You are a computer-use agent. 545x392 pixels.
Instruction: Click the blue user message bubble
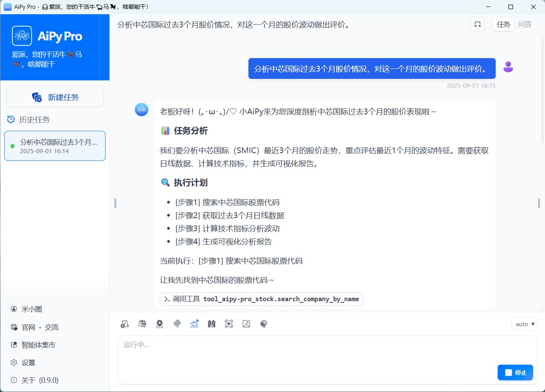pyautogui.click(x=372, y=68)
